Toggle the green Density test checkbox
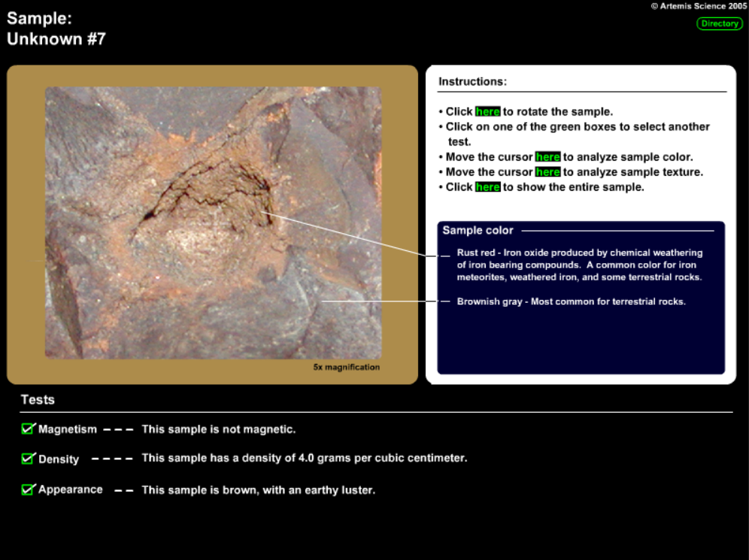The width and height of the screenshot is (749, 560). click(x=29, y=458)
